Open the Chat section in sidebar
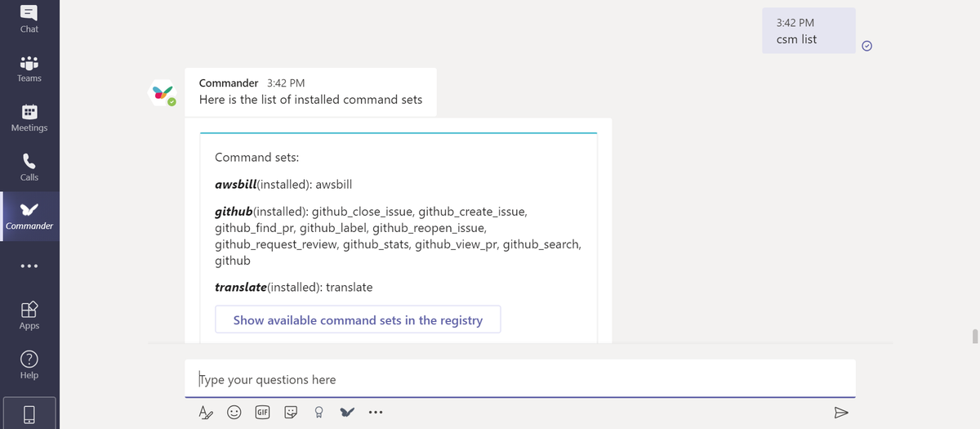980x429 pixels. 29,18
